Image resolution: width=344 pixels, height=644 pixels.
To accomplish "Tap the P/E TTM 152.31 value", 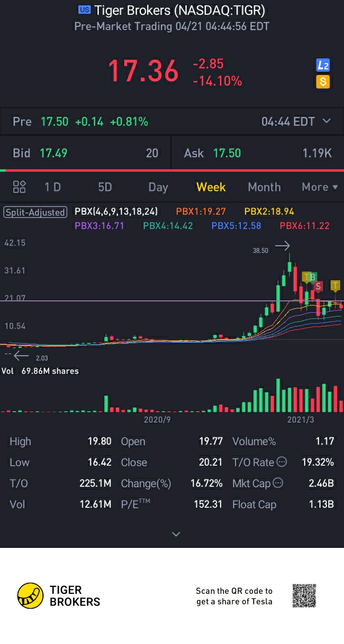I will [208, 504].
